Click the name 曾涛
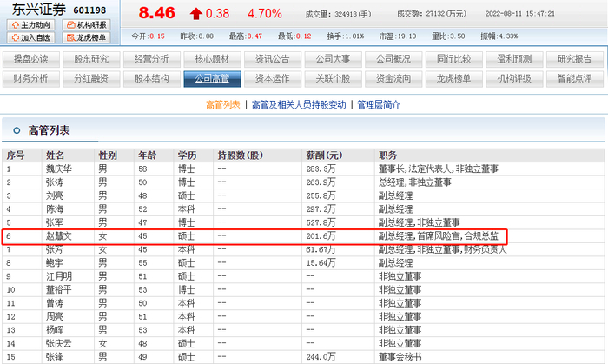This screenshot has width=608, height=364. [55, 303]
